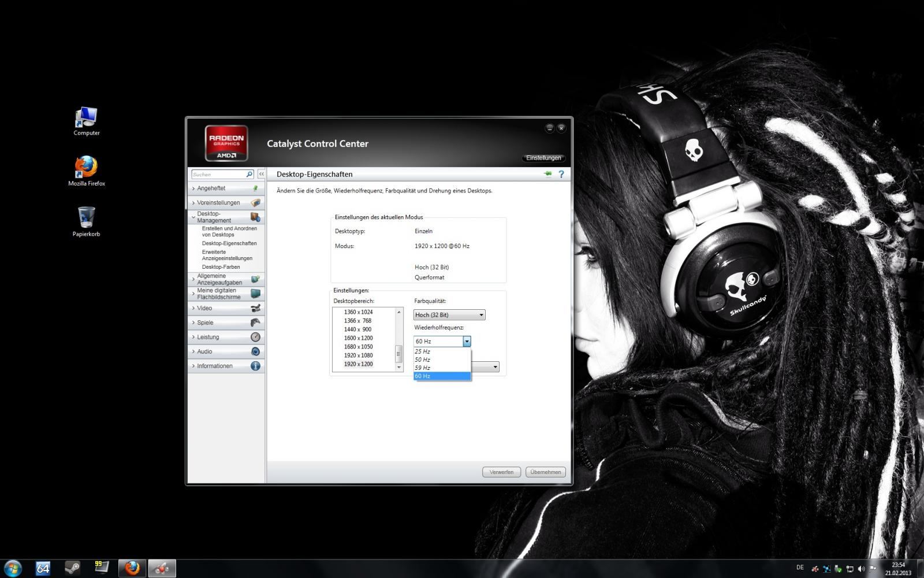The height and width of the screenshot is (578, 924).
Task: Click the volume speaker tray icon
Action: (861, 569)
